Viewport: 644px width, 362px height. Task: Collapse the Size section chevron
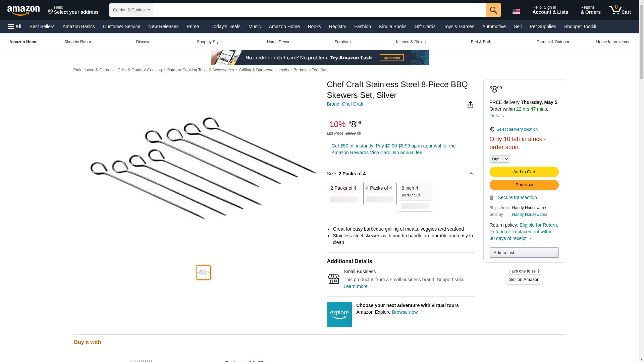(x=471, y=174)
